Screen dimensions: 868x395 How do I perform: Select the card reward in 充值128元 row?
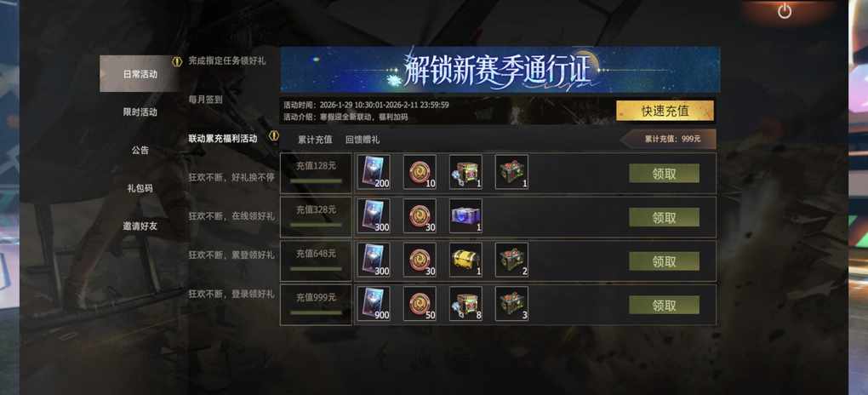pos(374,172)
